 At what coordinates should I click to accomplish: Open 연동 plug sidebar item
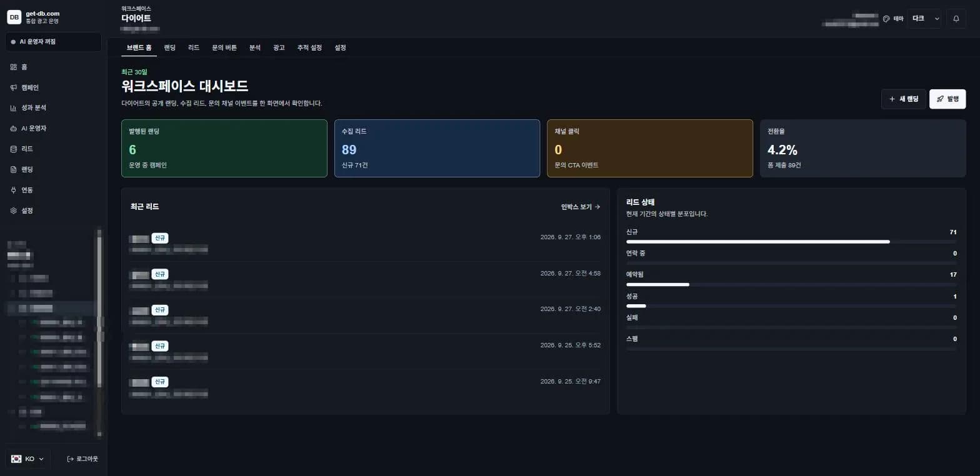[x=54, y=190]
